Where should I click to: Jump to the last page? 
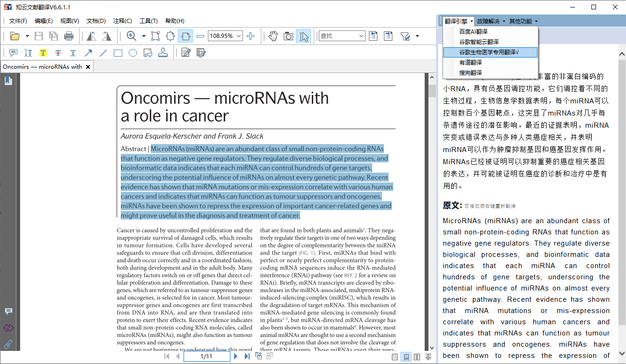[x=247, y=357]
